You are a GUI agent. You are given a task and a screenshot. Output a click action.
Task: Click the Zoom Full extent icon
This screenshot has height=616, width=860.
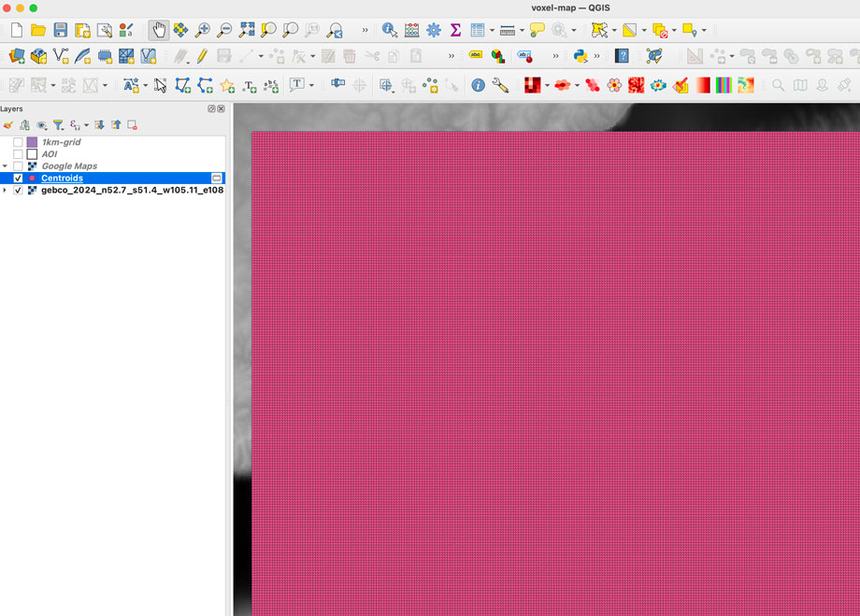(247, 31)
